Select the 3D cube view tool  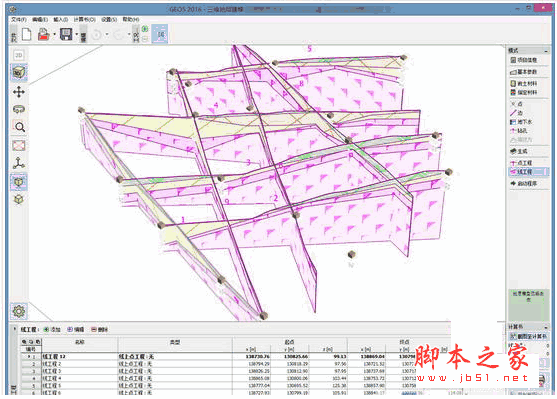pos(19,72)
